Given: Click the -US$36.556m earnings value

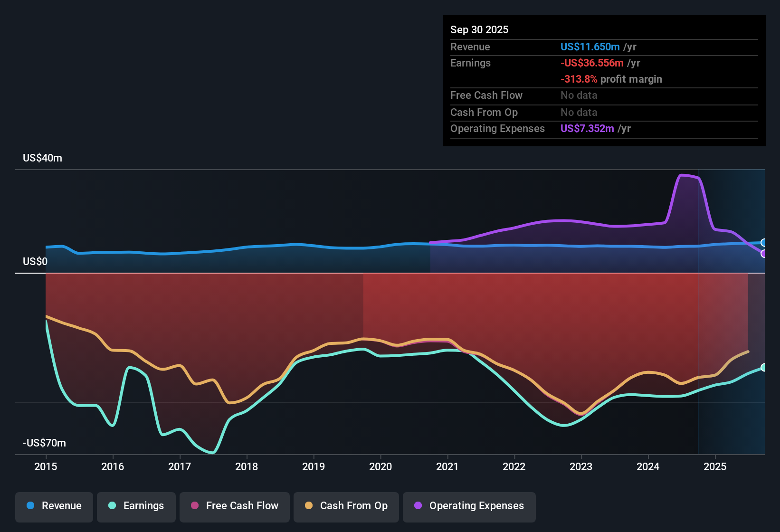Looking at the screenshot, I should 592,63.
